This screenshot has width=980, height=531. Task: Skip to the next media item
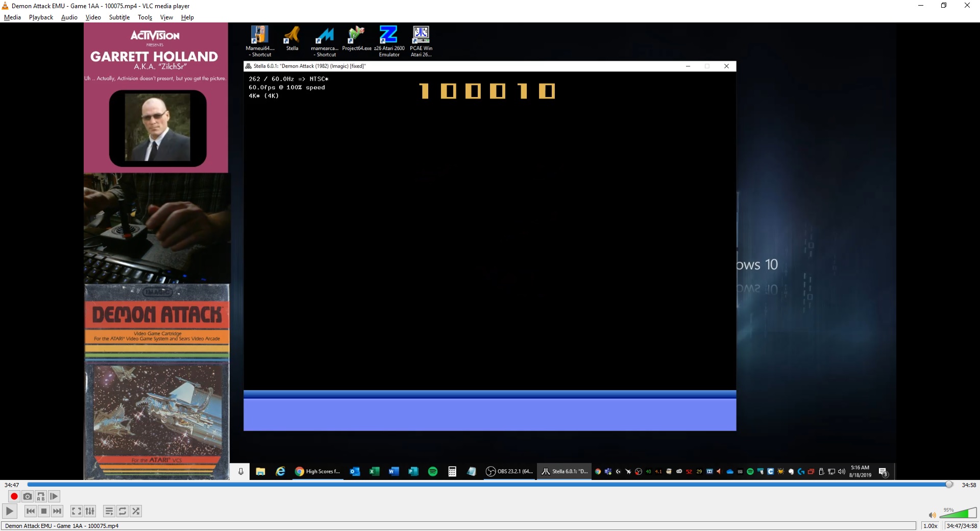[57, 511]
